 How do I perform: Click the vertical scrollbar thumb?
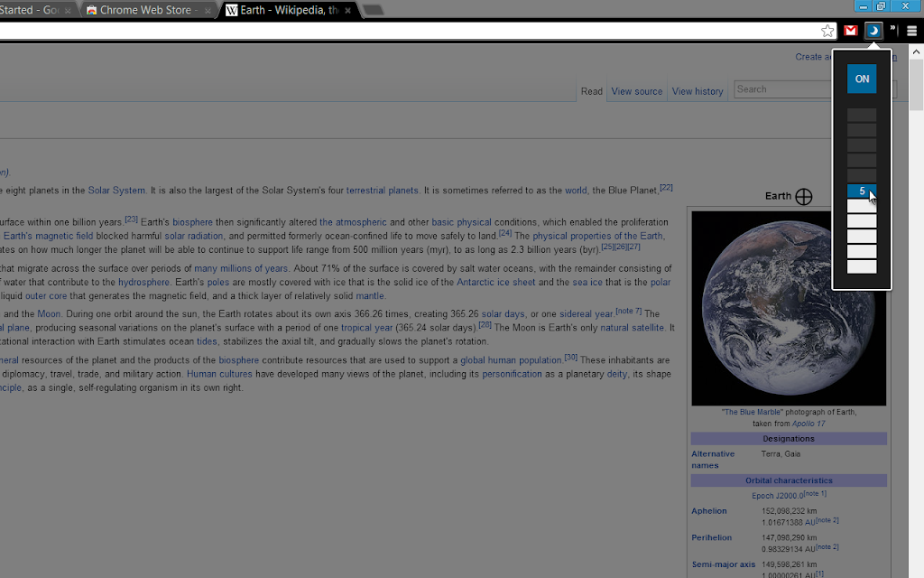tap(917, 84)
